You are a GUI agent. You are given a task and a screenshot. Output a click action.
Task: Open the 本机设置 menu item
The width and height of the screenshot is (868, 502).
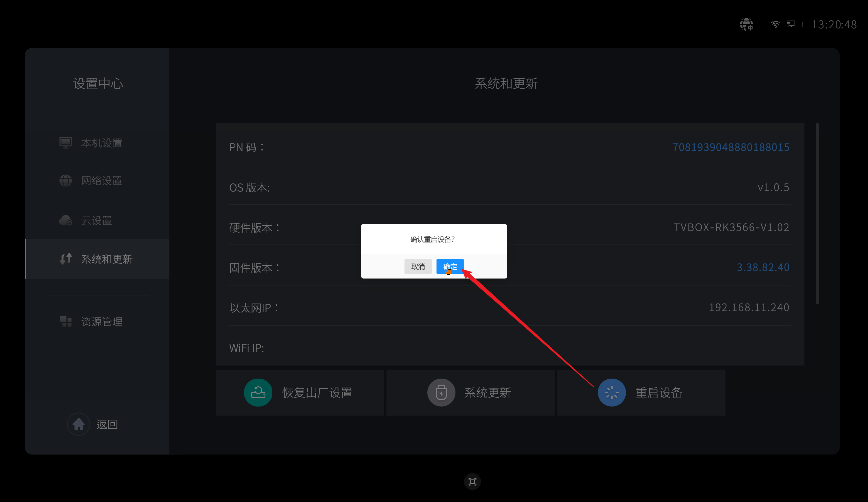(97, 143)
